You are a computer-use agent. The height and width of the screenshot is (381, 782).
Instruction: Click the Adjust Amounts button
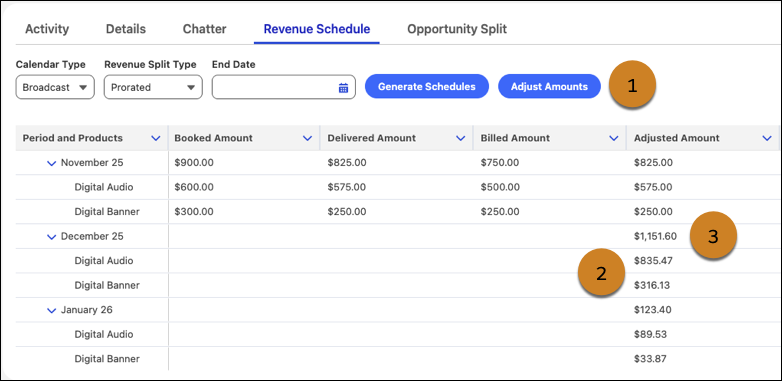[x=549, y=87]
